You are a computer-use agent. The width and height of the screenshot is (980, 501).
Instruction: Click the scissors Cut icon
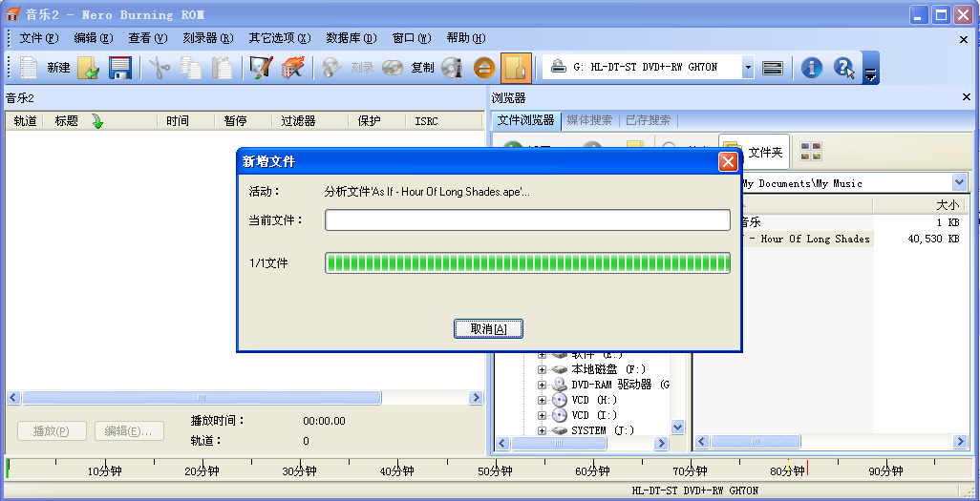tap(160, 68)
